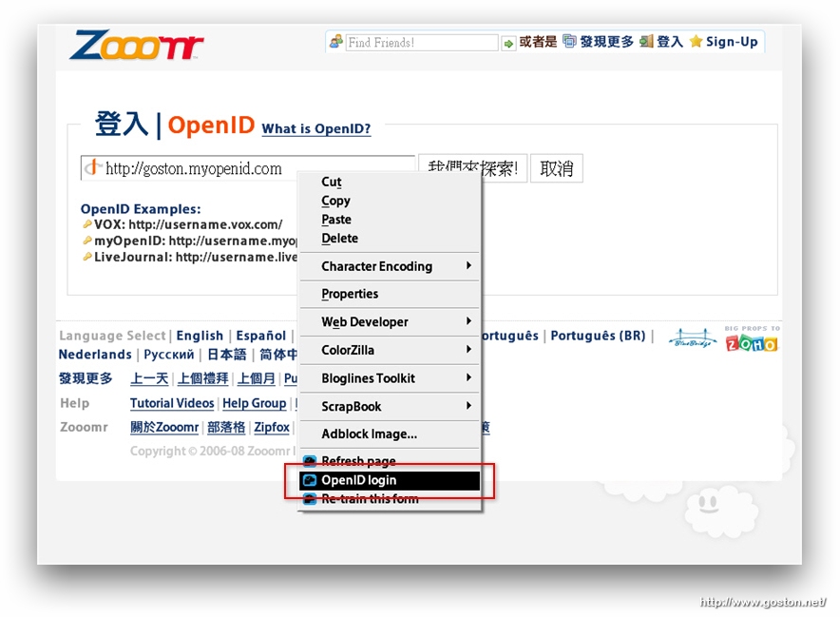Switch language to Español

click(261, 336)
